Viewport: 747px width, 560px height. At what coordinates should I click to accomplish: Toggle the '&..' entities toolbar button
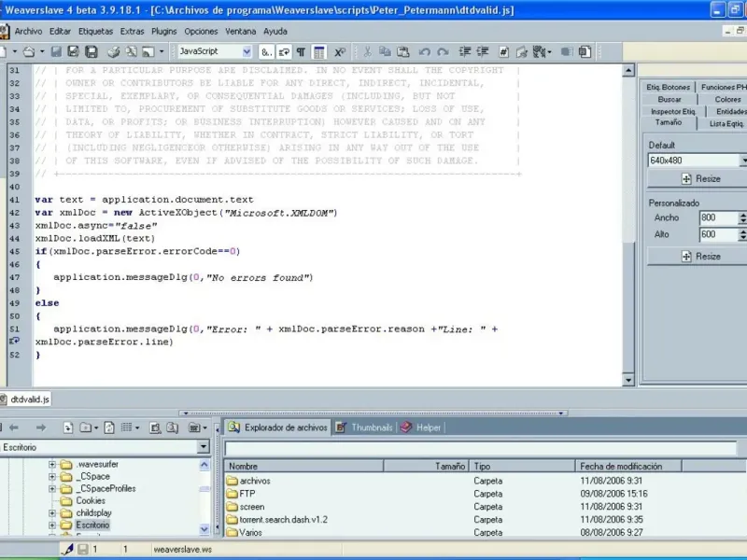(x=267, y=52)
